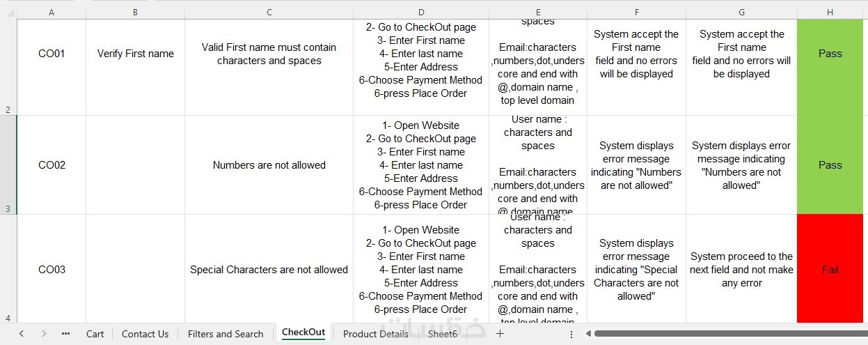Click the tab bar resize handle dots
Image resolution: width=868 pixels, height=345 pixels.
[571, 334]
